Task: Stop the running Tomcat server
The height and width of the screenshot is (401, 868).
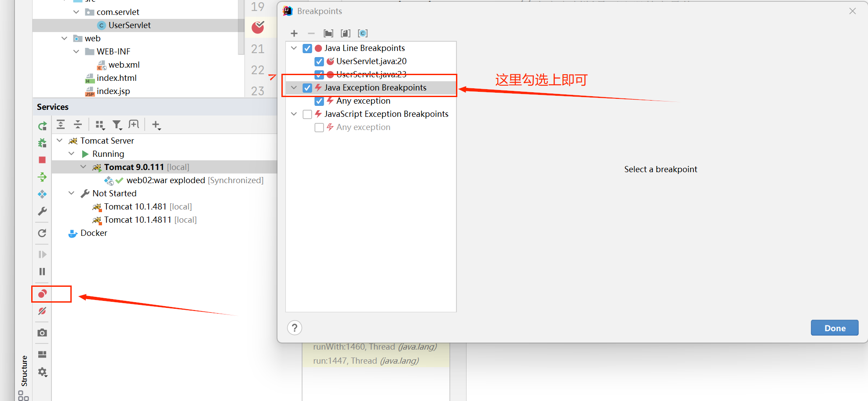Action: (42, 160)
